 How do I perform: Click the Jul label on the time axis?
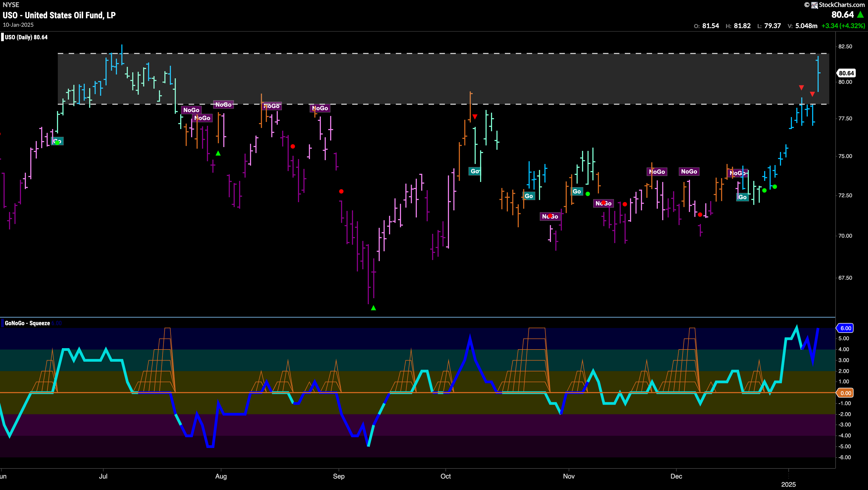click(103, 477)
